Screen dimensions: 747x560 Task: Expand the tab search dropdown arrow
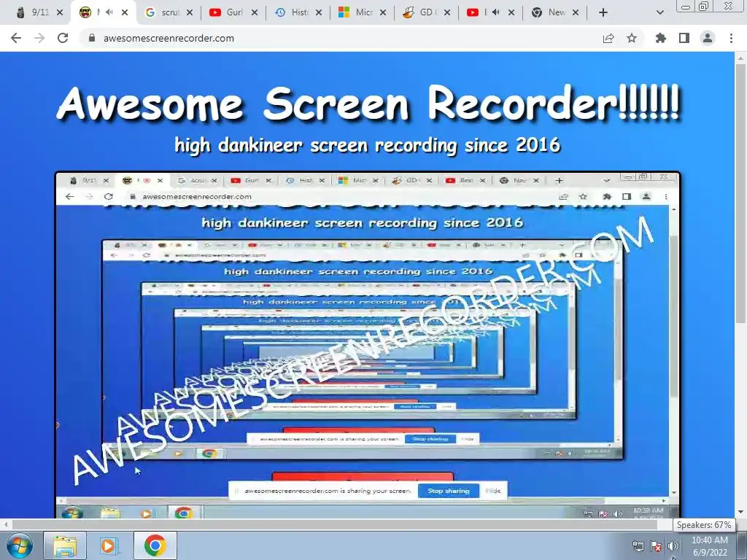[659, 12]
